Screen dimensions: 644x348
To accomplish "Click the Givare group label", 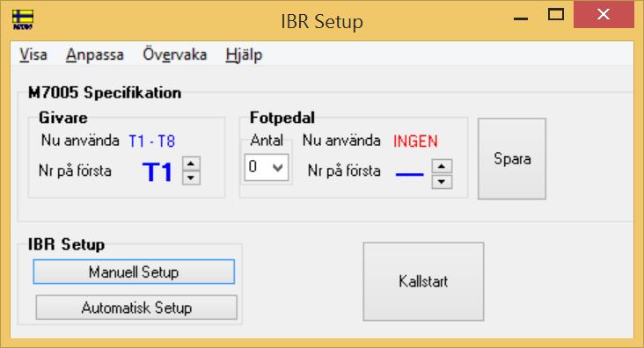I will point(62,118).
